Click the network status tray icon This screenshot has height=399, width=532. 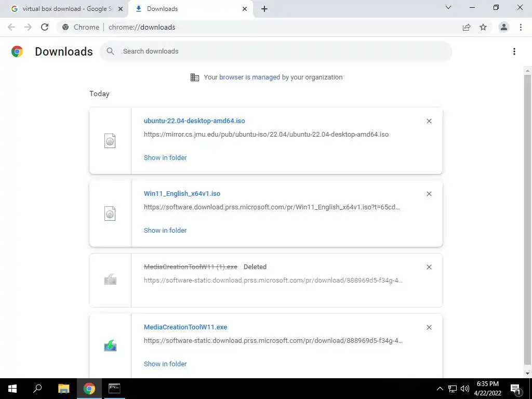click(x=453, y=389)
